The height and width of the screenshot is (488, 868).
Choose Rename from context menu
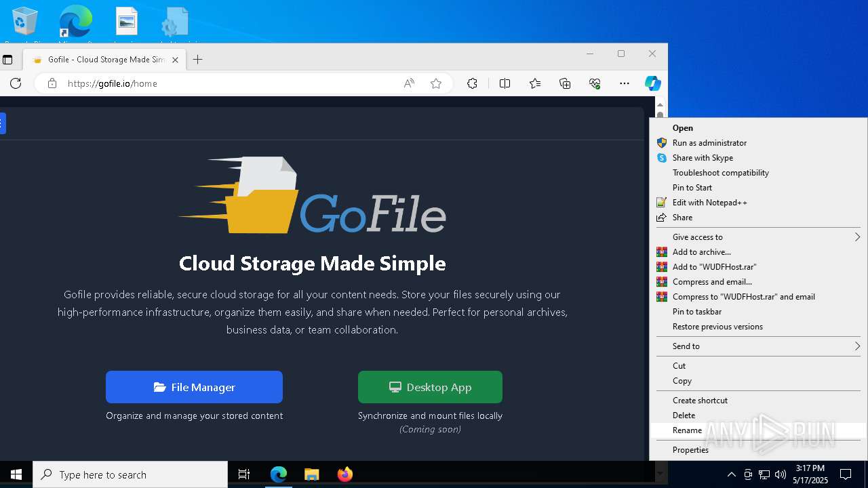click(x=758, y=430)
